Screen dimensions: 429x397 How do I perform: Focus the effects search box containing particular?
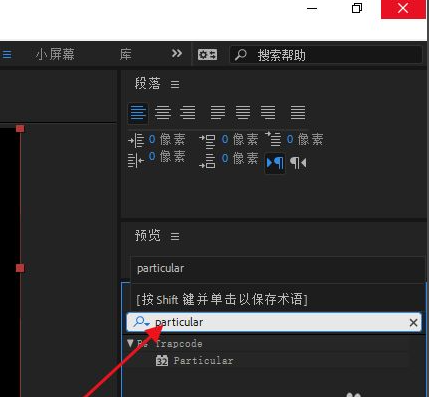point(274,322)
